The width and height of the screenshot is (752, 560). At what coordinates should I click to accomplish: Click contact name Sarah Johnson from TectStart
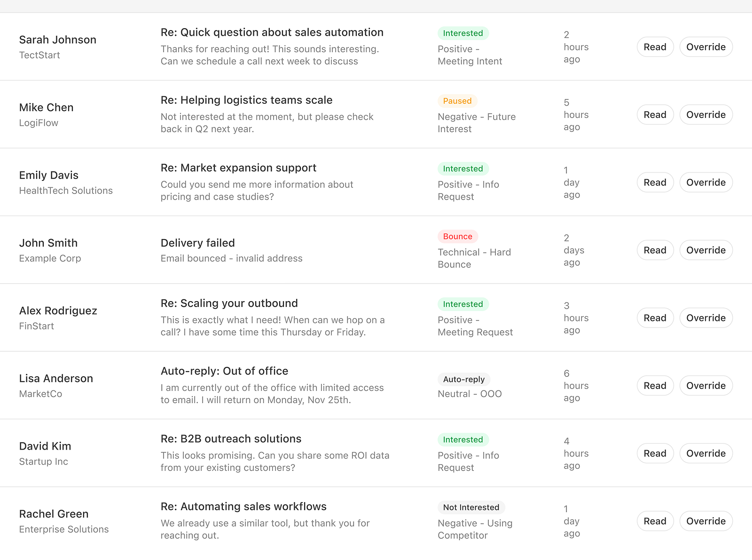point(58,40)
